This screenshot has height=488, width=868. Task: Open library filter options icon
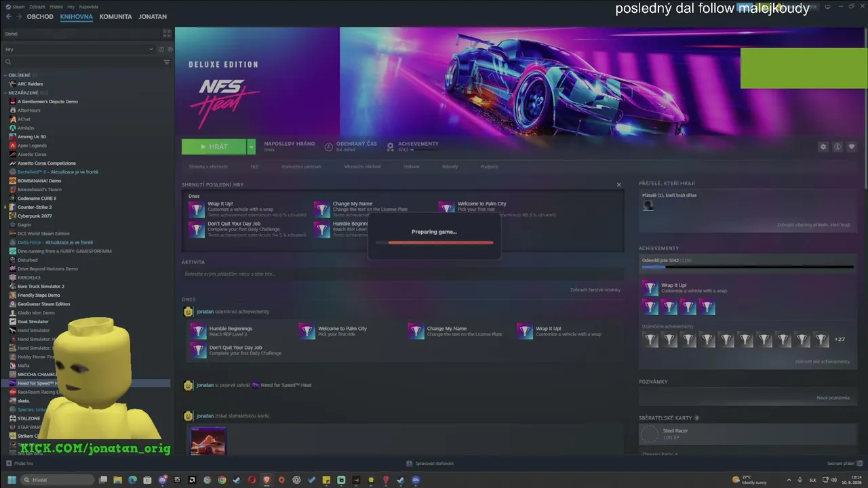tap(167, 62)
